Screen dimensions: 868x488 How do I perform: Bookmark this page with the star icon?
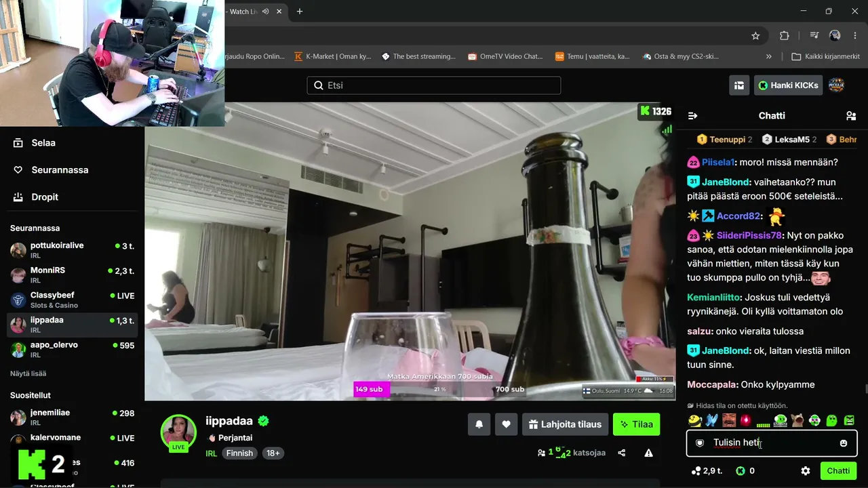755,35
